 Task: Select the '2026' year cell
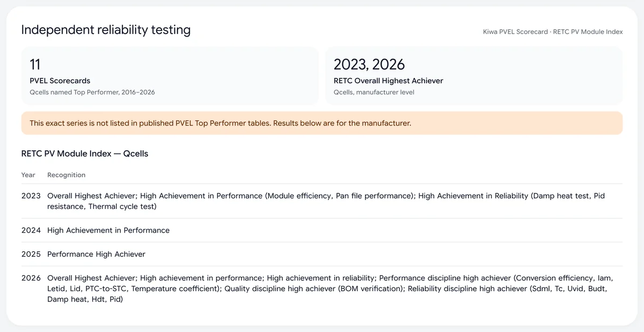[31, 278]
